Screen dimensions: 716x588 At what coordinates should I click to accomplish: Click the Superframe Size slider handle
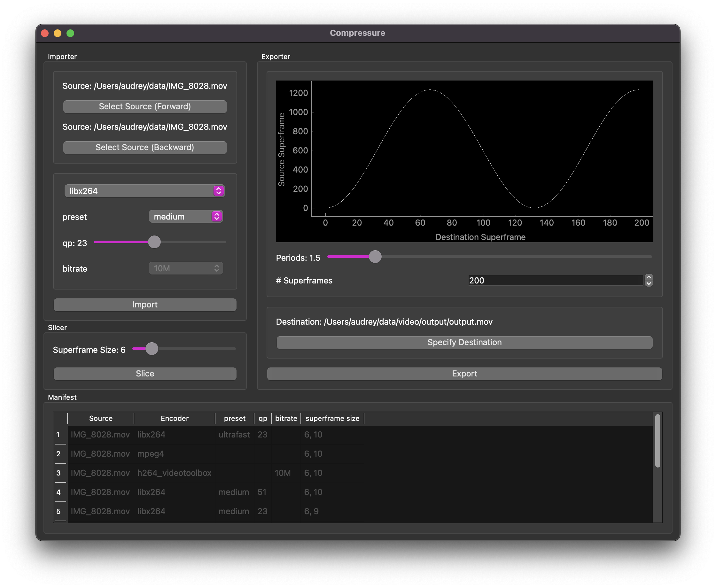(x=152, y=349)
